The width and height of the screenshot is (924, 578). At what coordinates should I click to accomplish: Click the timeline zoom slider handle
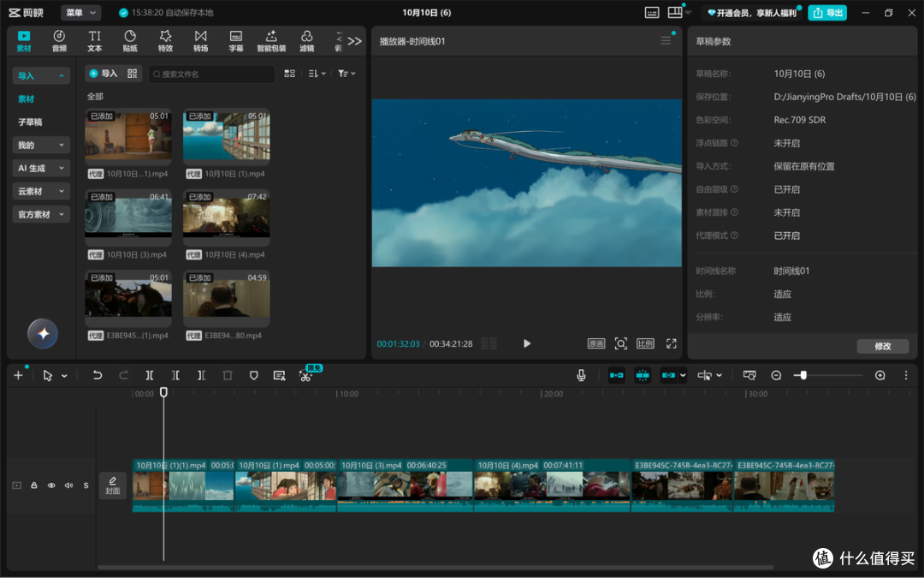[x=803, y=375]
